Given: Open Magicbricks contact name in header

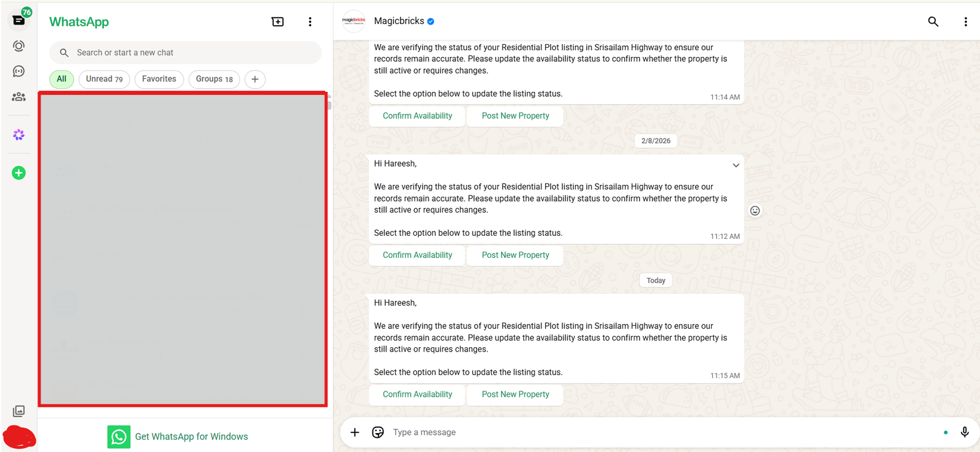Looking at the screenshot, I should tap(399, 21).
